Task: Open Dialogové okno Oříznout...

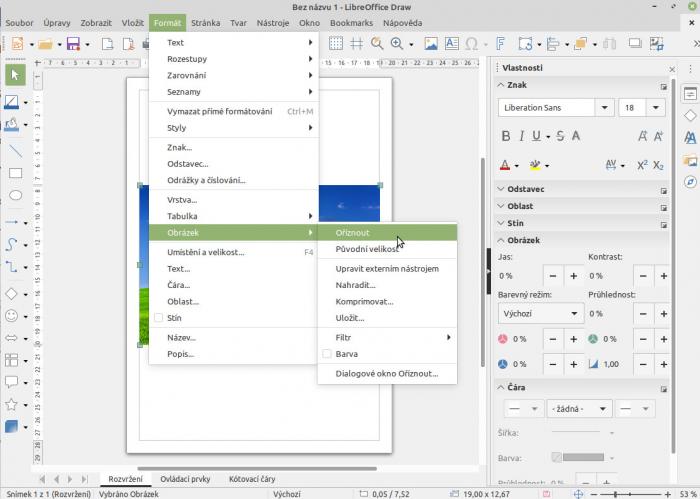Action: [x=387, y=374]
